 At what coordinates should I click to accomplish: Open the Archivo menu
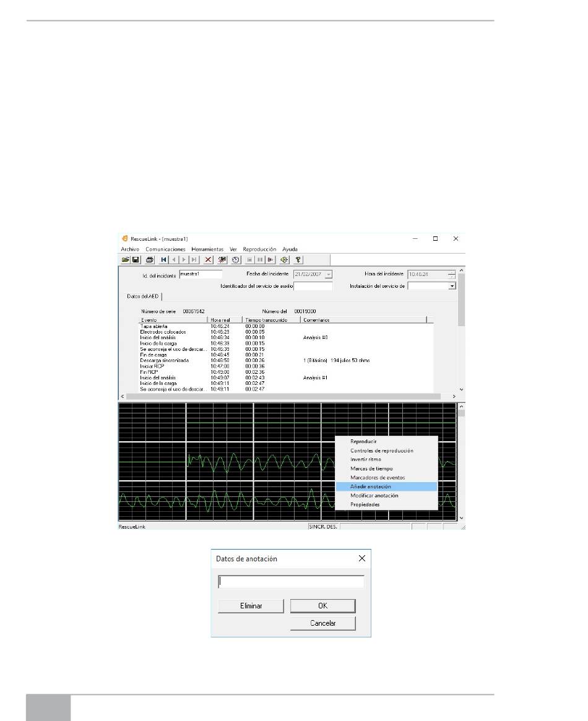pyautogui.click(x=130, y=249)
